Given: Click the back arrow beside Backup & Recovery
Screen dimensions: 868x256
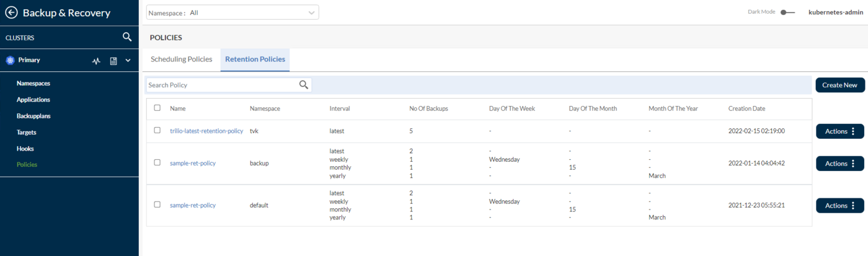Looking at the screenshot, I should [11, 12].
